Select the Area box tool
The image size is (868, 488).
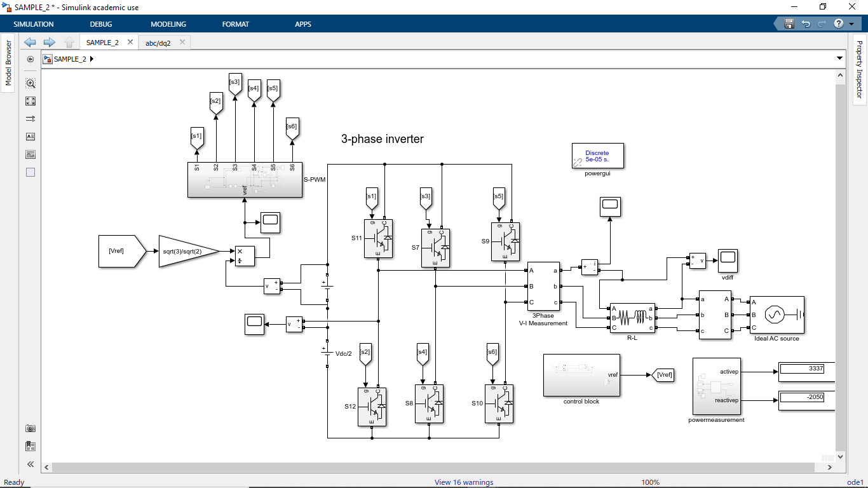[30, 172]
